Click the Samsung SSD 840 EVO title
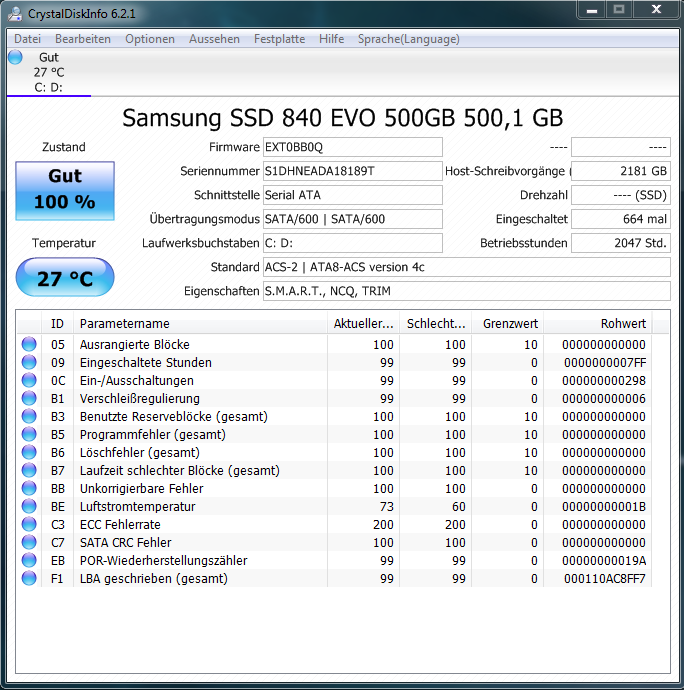This screenshot has height=690, width=684. tap(342, 118)
